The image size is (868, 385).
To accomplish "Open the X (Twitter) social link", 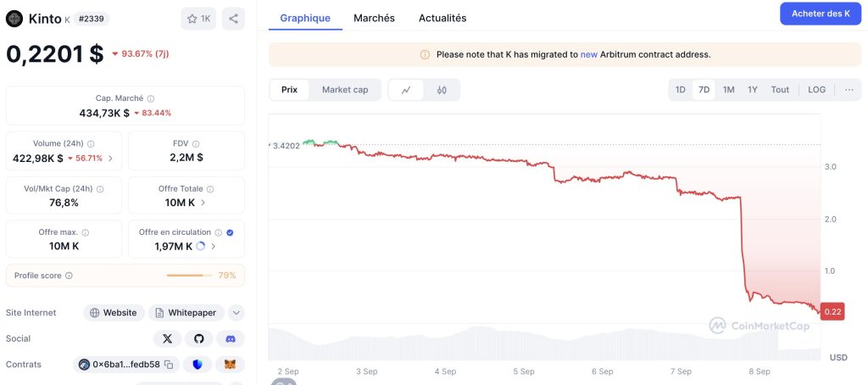I will 166,338.
